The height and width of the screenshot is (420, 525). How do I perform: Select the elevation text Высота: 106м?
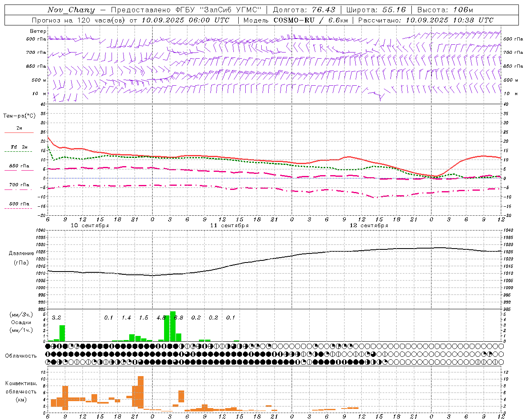tap(445, 10)
